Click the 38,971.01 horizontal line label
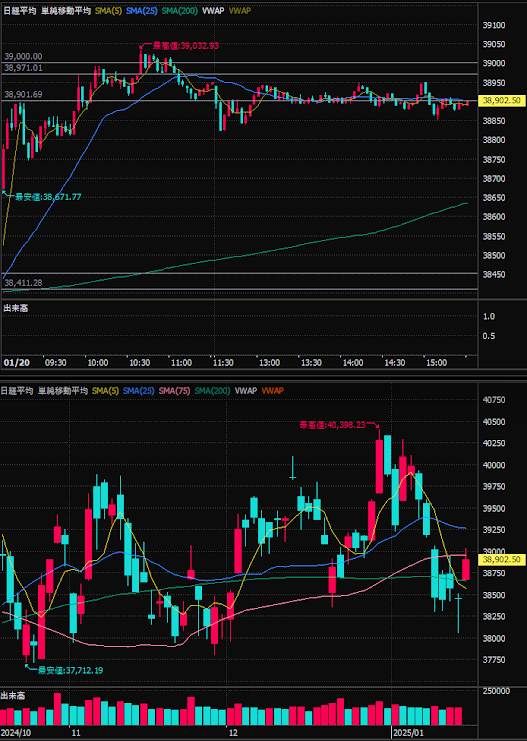Image resolution: width=527 pixels, height=741 pixels. [23, 68]
